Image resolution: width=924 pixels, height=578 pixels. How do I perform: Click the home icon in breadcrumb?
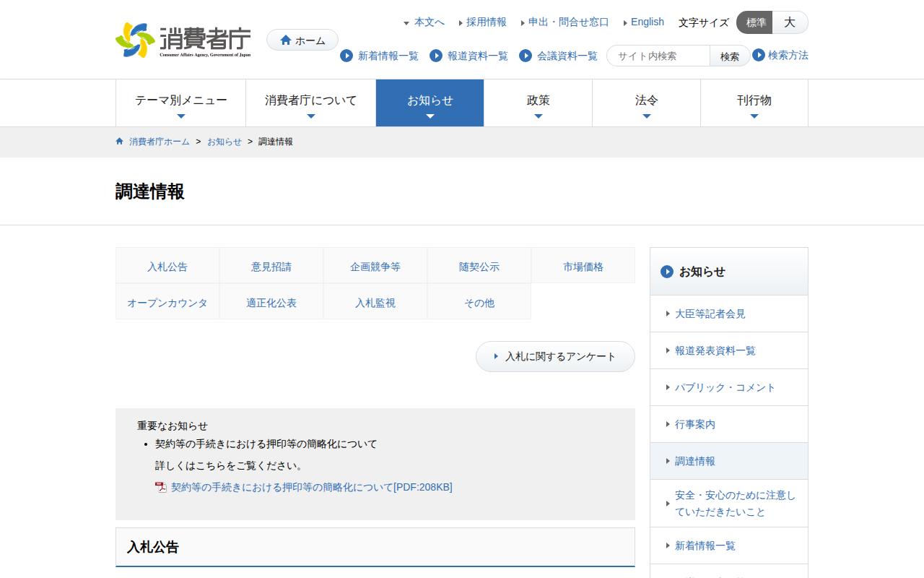(x=120, y=142)
